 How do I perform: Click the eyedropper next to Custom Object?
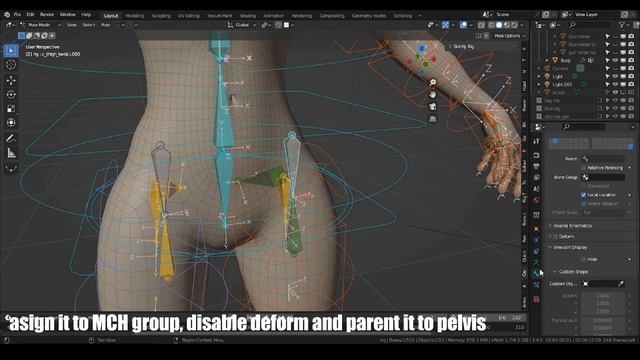621,284
